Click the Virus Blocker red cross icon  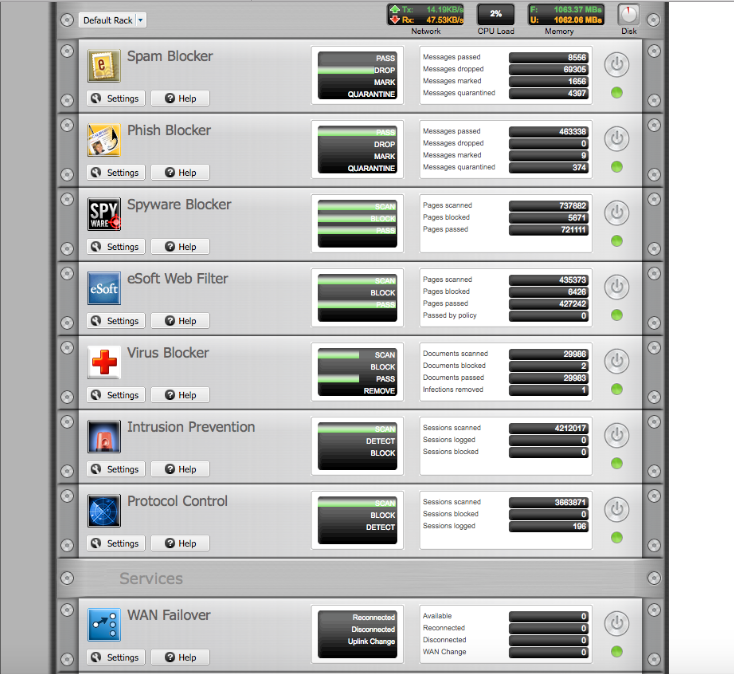[x=104, y=362]
